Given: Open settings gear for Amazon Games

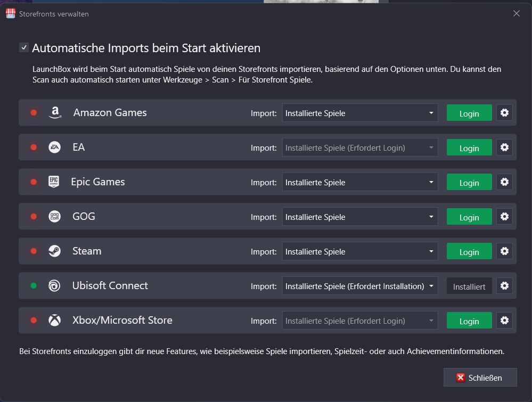Looking at the screenshot, I should [504, 113].
